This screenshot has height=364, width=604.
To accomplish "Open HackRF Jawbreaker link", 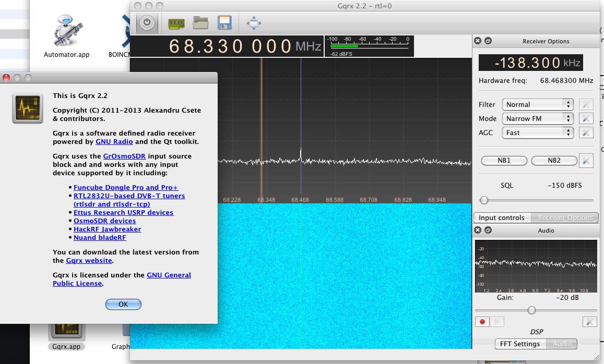I will [107, 229].
